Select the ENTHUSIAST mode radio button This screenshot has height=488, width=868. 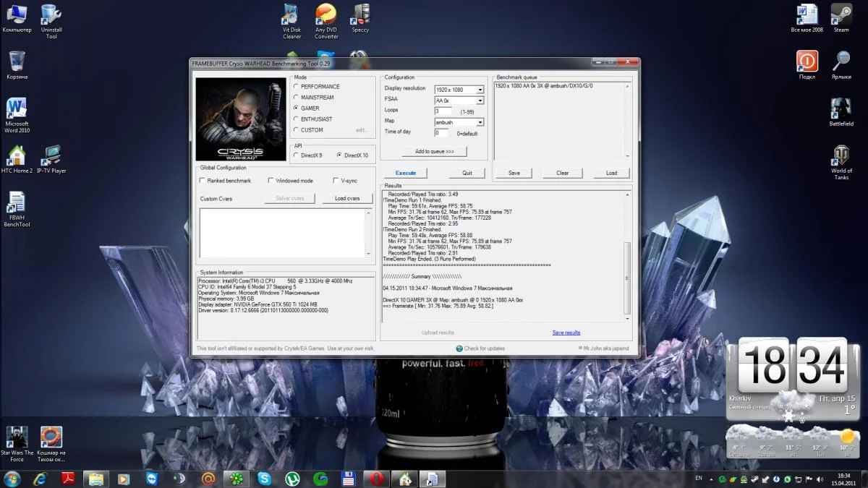pos(296,119)
